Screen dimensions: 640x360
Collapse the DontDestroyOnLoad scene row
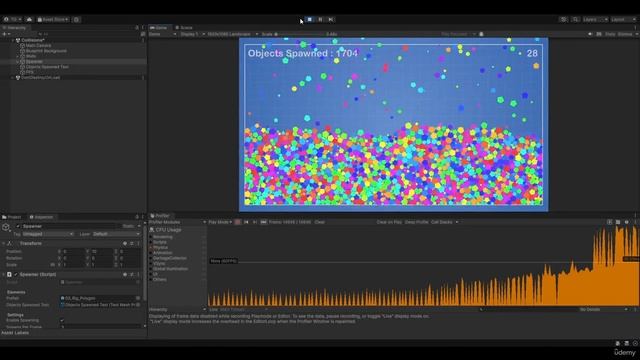pyautogui.click(x=13, y=78)
